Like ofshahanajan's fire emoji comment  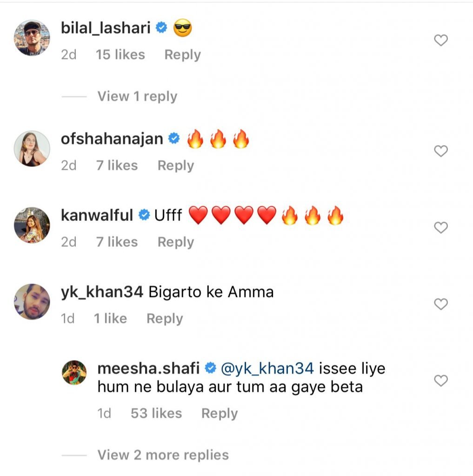440,151
